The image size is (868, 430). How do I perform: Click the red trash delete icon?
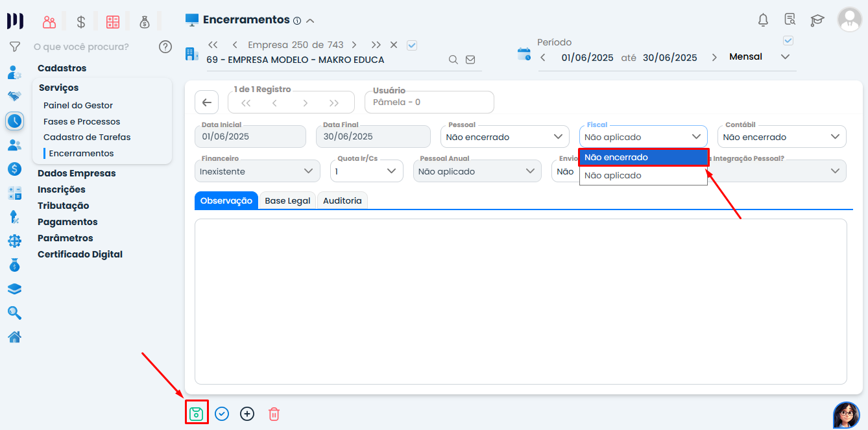pyautogui.click(x=274, y=414)
